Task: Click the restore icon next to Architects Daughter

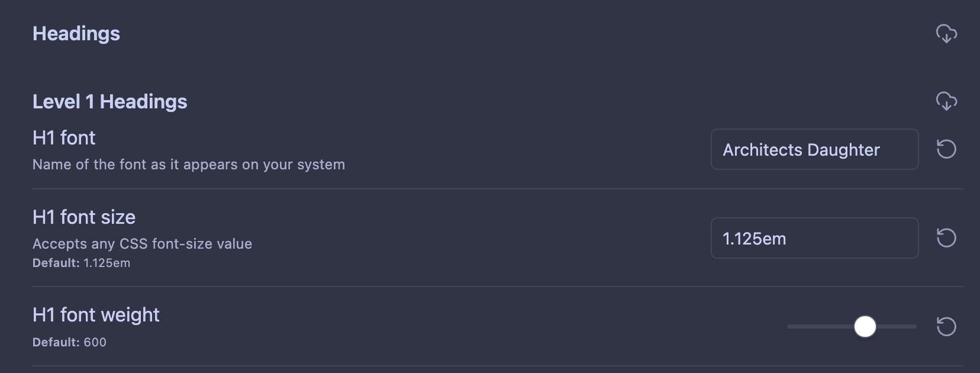Action: click(946, 149)
